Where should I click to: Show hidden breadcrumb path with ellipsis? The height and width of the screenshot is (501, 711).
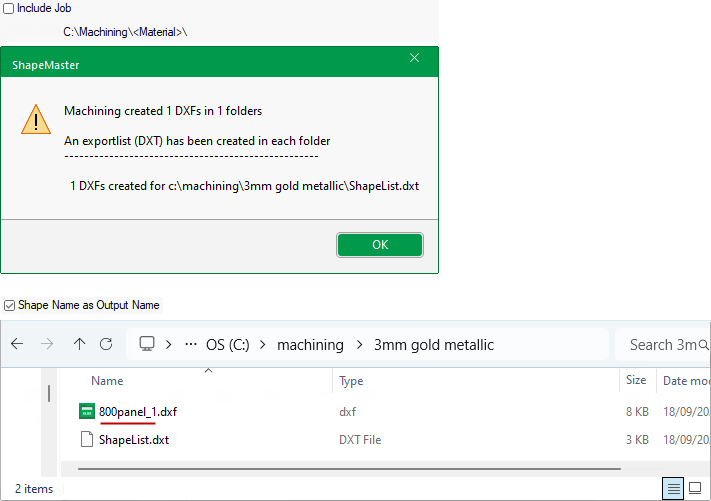click(x=191, y=345)
